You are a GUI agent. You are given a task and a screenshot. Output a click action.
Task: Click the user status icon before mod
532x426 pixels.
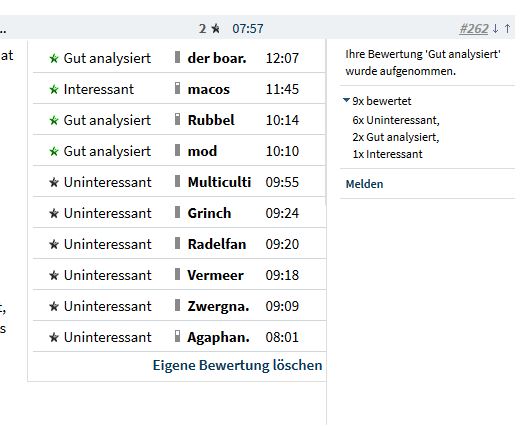(177, 150)
